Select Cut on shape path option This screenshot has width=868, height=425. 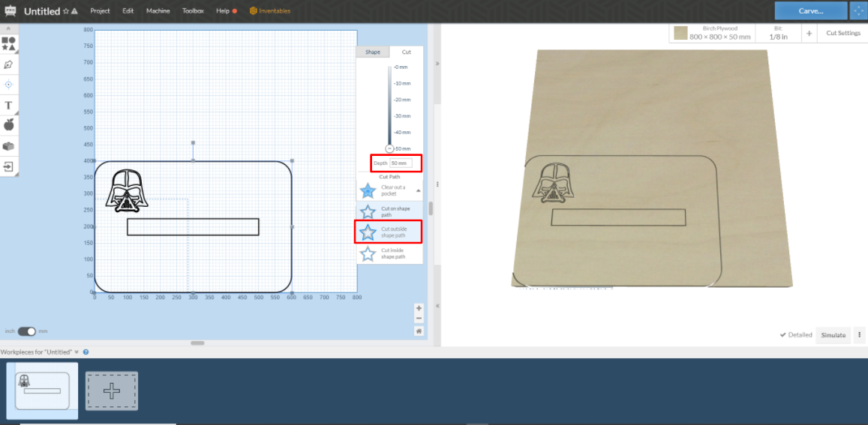pyautogui.click(x=389, y=211)
